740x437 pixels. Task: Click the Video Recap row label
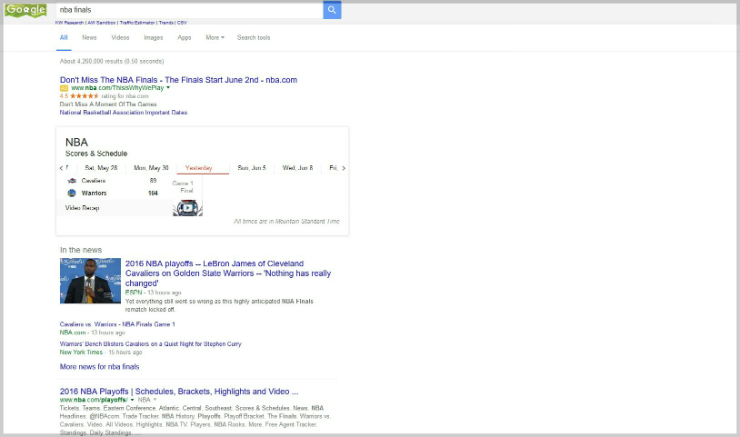82,208
